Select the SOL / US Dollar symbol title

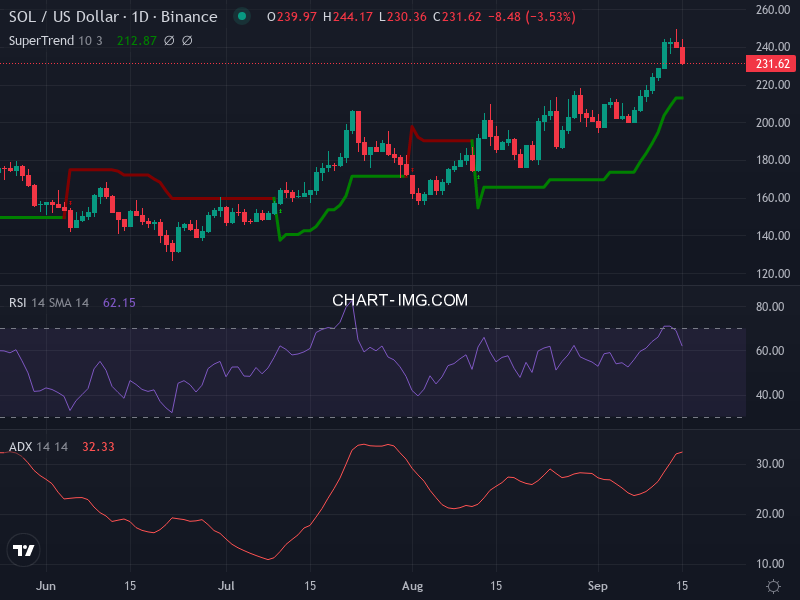tap(112, 17)
